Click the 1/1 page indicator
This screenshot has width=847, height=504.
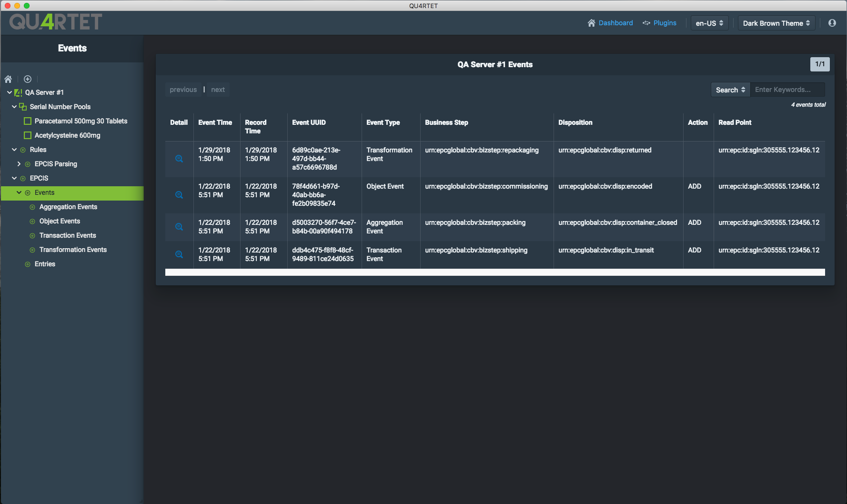(x=820, y=64)
